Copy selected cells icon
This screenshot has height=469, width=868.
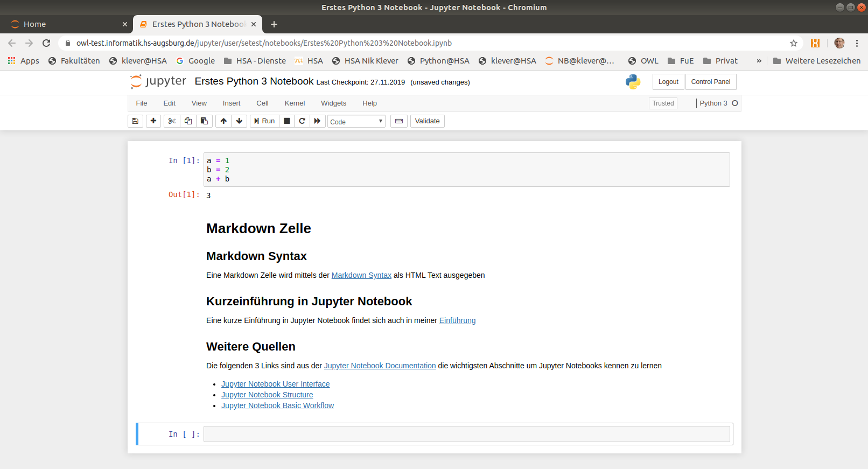click(188, 121)
